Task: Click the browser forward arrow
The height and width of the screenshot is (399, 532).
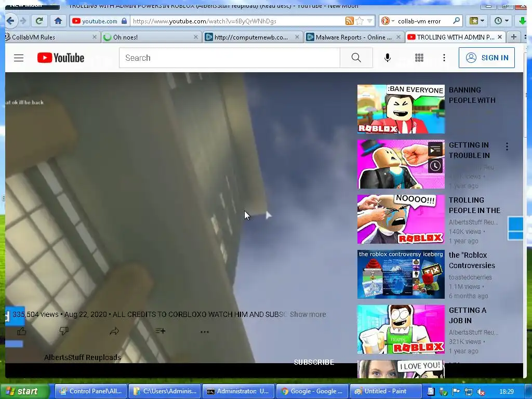Action: tap(23, 21)
